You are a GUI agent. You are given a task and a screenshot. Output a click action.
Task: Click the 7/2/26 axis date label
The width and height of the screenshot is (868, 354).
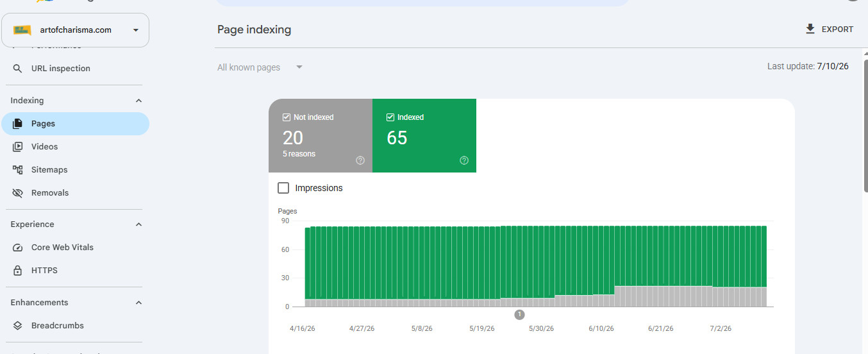(721, 328)
